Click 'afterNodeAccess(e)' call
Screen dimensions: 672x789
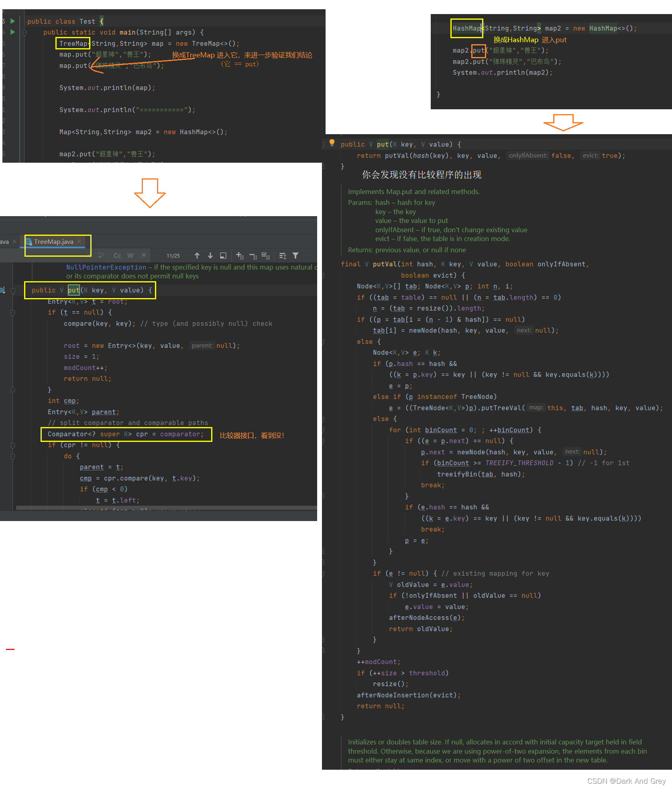(x=425, y=617)
